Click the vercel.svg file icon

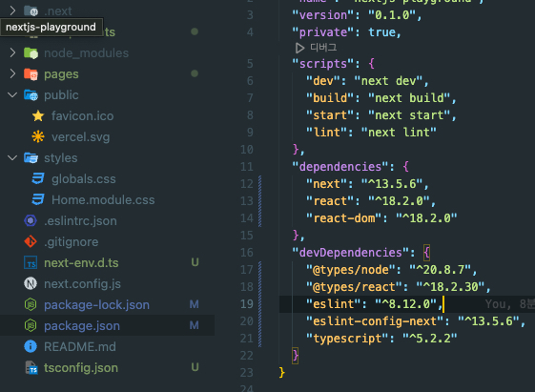[x=38, y=136]
